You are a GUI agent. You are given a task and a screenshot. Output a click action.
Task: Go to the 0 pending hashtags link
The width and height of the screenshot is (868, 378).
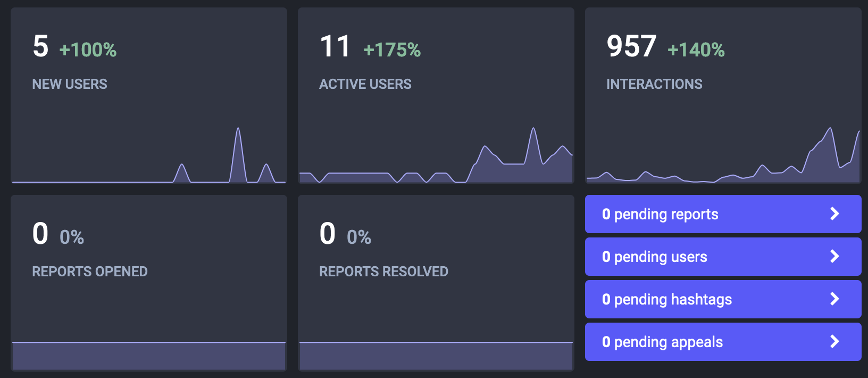click(x=667, y=299)
